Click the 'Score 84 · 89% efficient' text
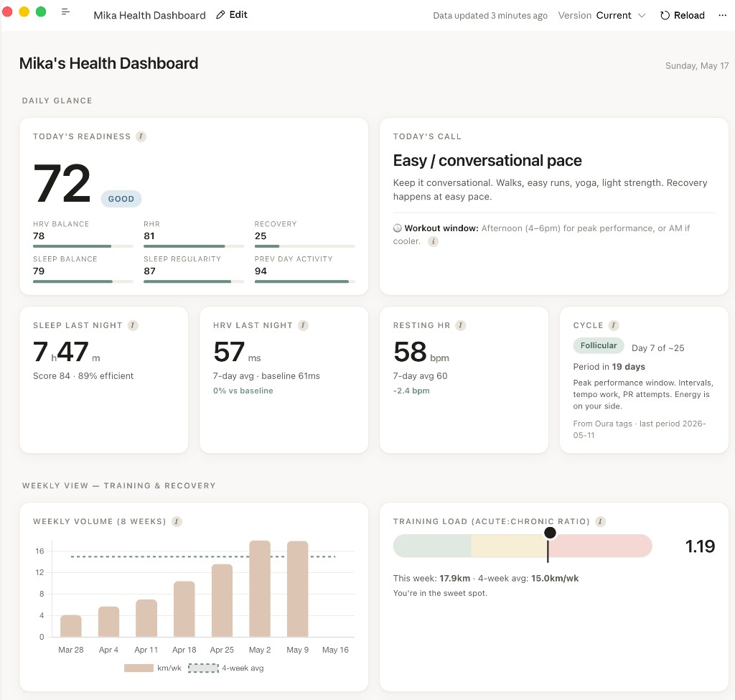 (x=83, y=376)
